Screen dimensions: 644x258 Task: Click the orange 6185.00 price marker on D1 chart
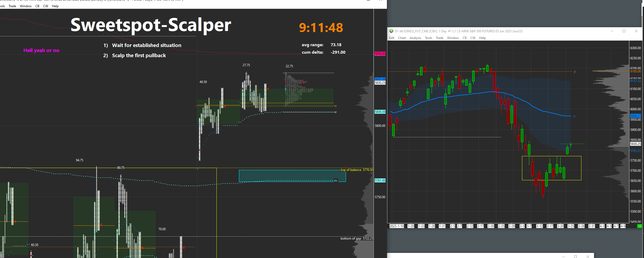pyautogui.click(x=635, y=71)
